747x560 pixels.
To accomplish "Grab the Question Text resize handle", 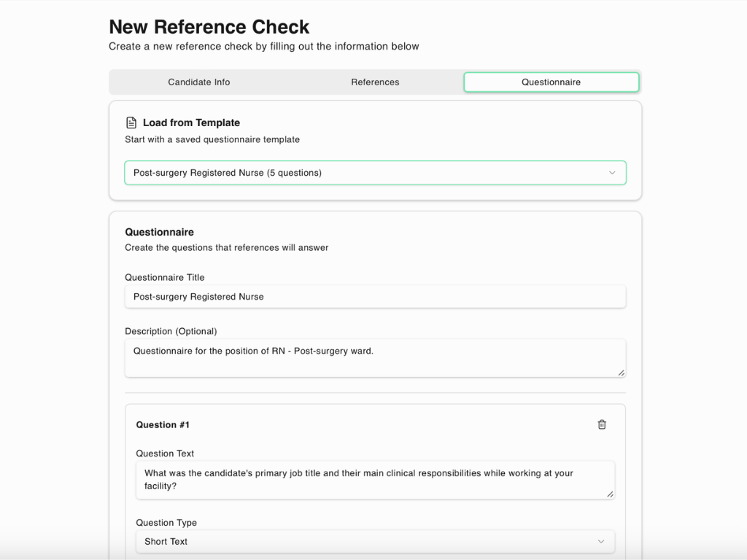I will pos(610,494).
